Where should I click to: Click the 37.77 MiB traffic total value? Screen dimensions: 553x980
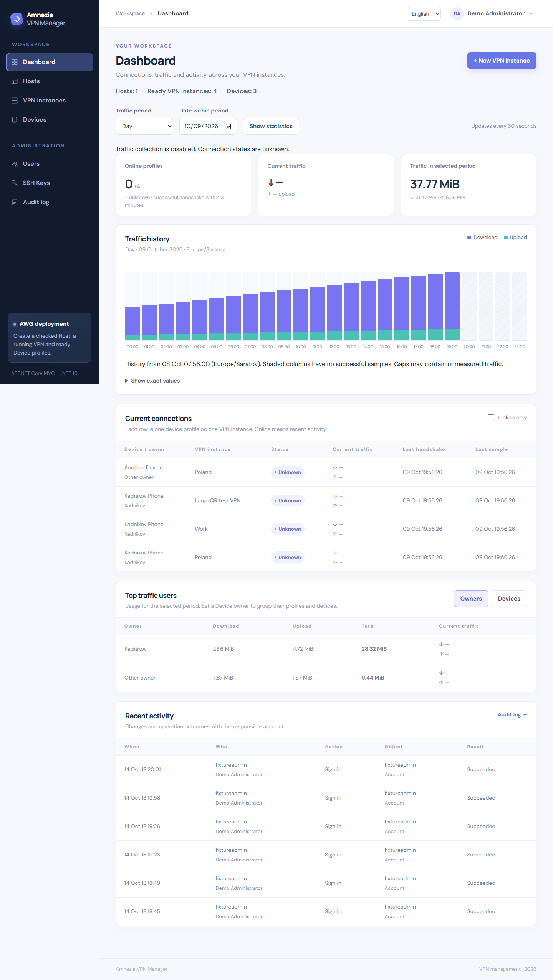[x=435, y=184]
